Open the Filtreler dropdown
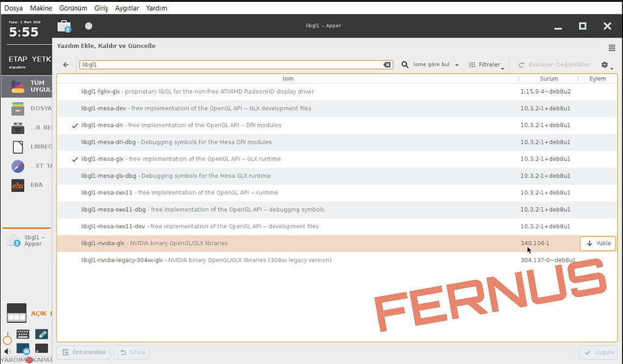The width and height of the screenshot is (623, 364). click(487, 65)
